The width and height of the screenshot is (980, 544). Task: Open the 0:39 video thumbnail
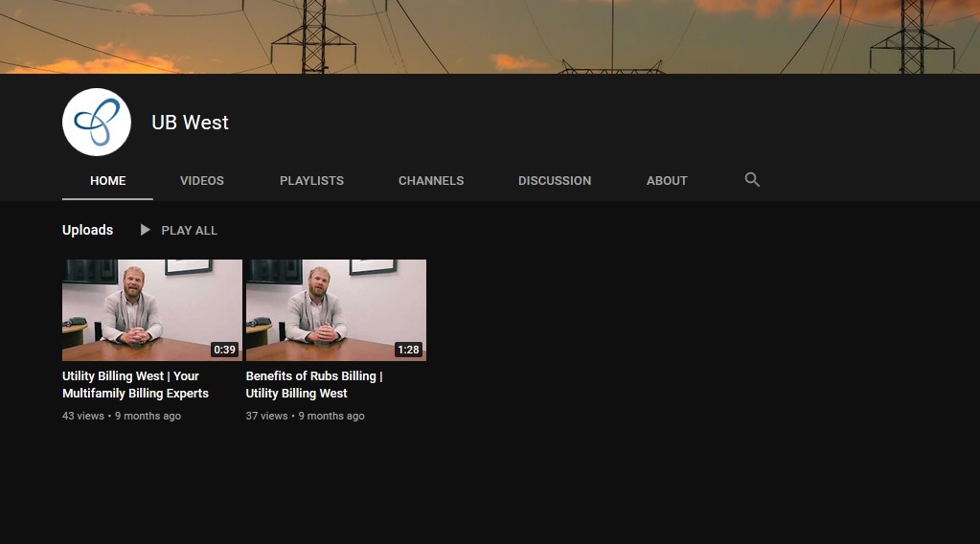point(152,309)
